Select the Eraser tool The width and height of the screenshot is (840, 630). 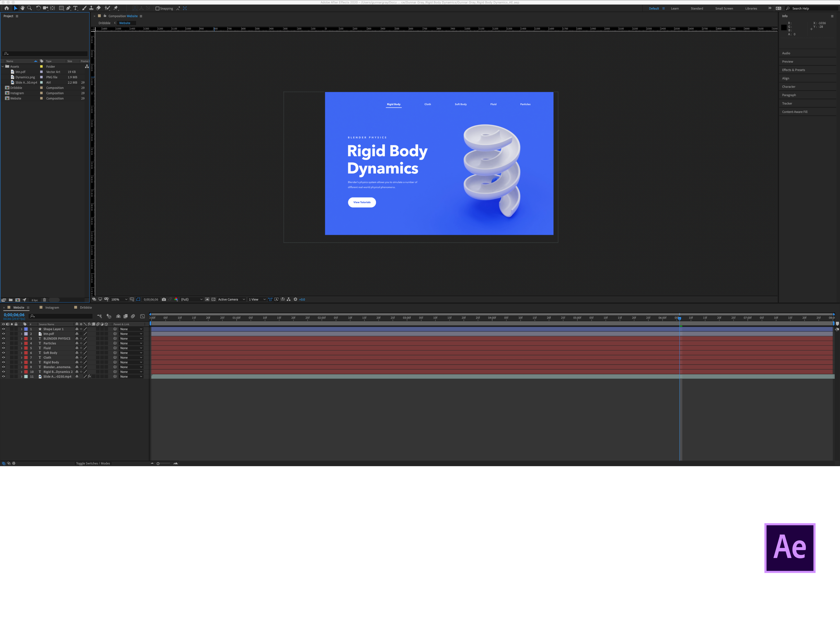click(98, 8)
